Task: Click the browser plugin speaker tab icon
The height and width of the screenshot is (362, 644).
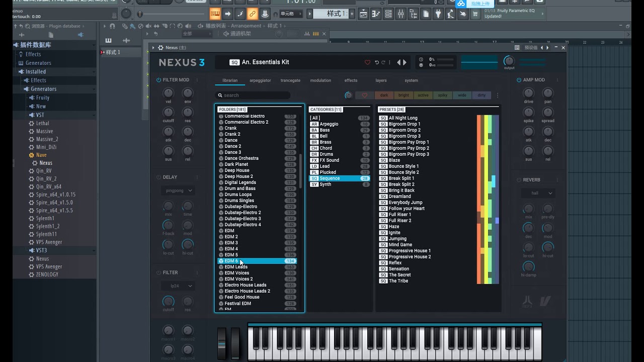Action: coord(80,35)
